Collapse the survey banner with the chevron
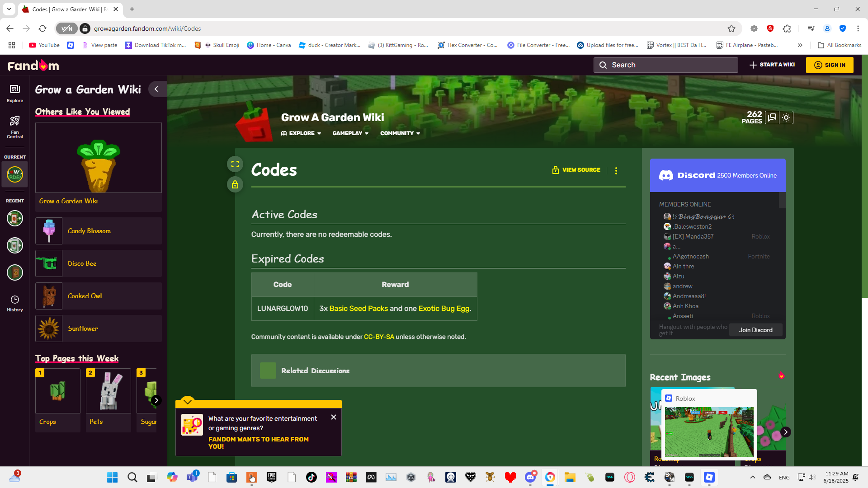The image size is (868, 488). [187, 401]
